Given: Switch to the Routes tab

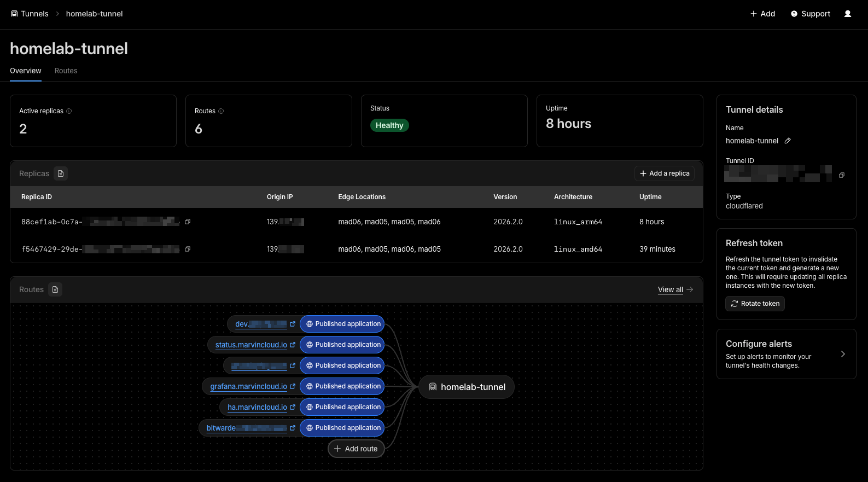Looking at the screenshot, I should click(x=66, y=71).
